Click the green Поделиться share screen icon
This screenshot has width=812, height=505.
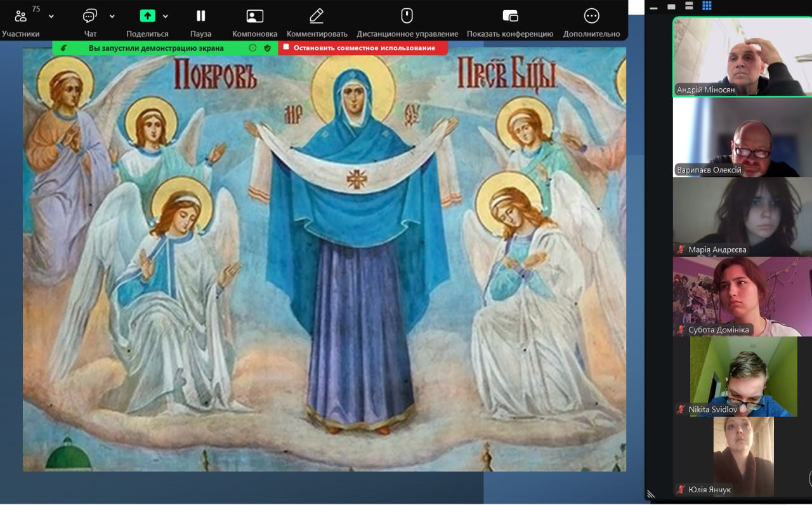point(147,16)
